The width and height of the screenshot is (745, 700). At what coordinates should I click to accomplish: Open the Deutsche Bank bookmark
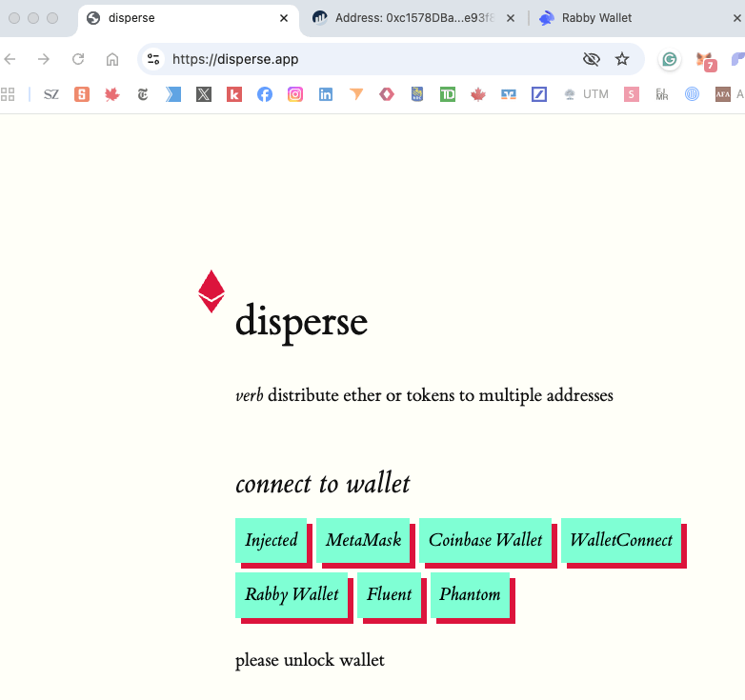539,94
